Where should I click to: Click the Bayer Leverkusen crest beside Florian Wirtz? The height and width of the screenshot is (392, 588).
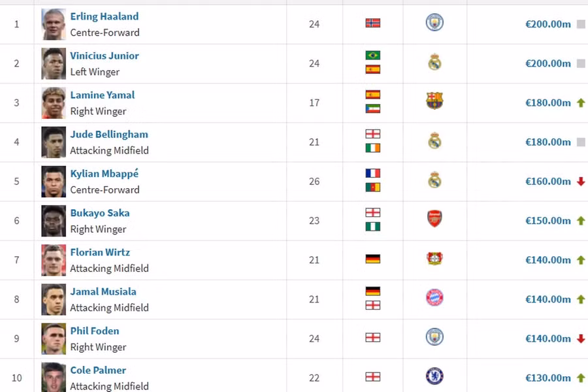click(x=434, y=259)
